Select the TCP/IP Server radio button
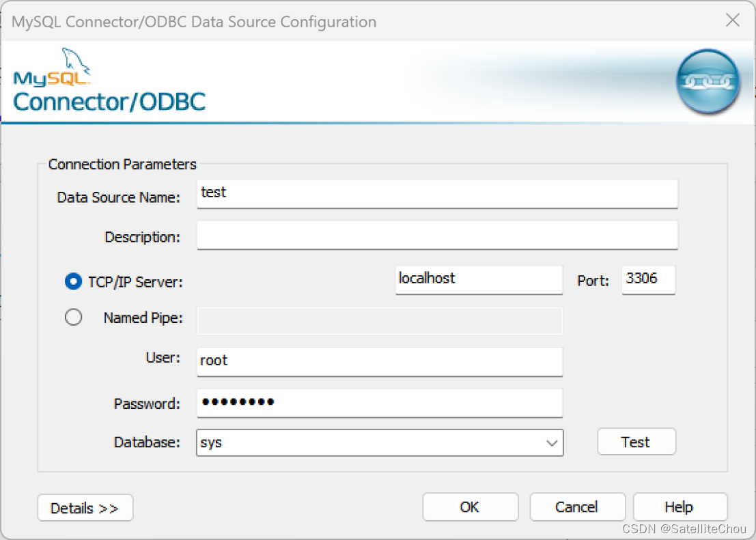The height and width of the screenshot is (540, 756). click(73, 281)
